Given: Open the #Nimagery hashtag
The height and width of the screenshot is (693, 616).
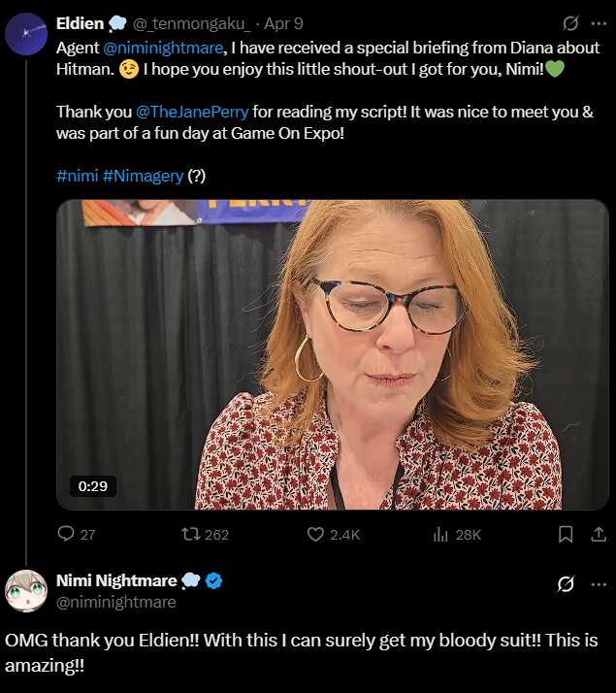Looking at the screenshot, I should [x=143, y=176].
